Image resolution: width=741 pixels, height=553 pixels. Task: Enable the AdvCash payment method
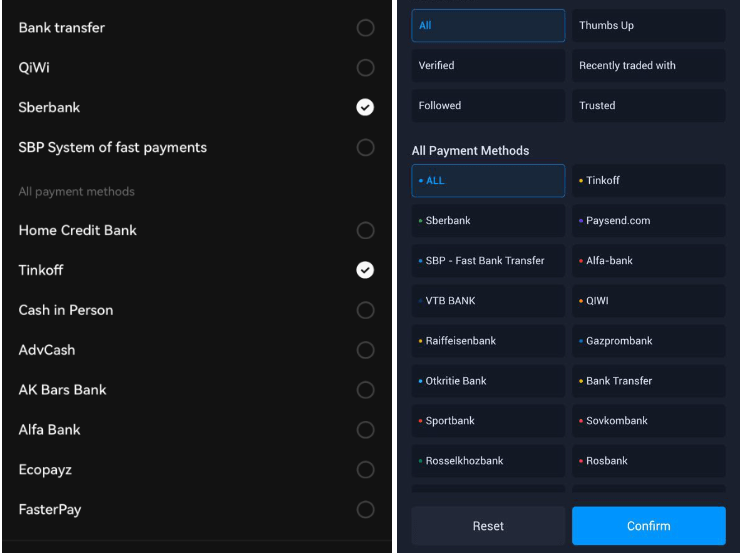click(365, 350)
